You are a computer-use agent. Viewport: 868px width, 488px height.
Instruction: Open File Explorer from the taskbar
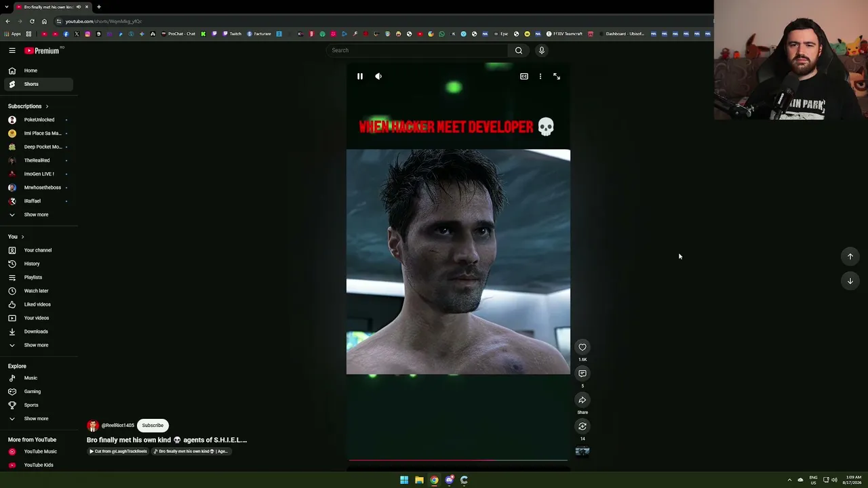click(x=419, y=480)
